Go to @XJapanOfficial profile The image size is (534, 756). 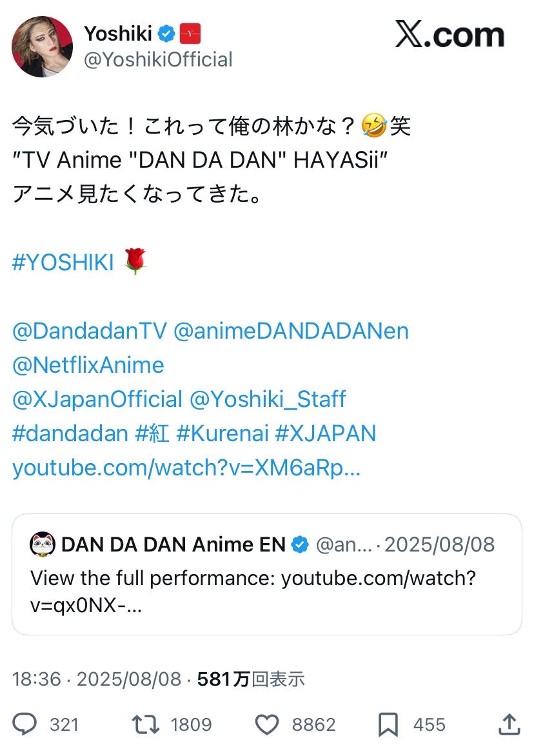[x=97, y=399]
